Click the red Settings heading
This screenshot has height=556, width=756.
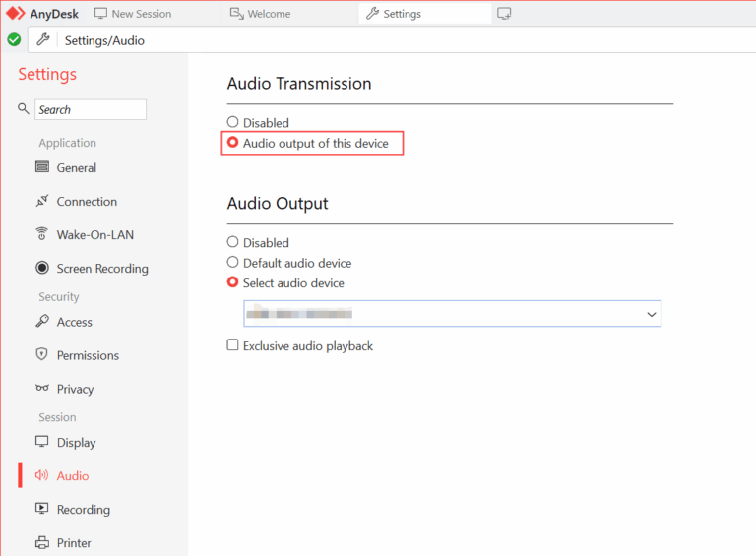pos(47,74)
